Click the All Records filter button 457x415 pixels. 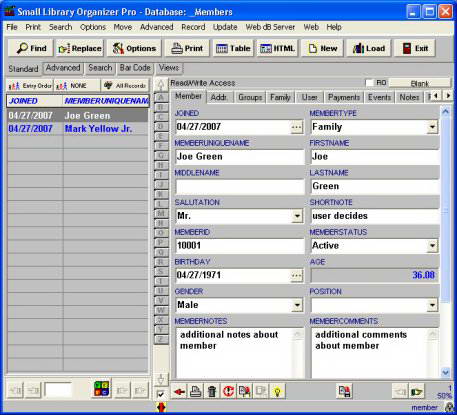point(125,86)
